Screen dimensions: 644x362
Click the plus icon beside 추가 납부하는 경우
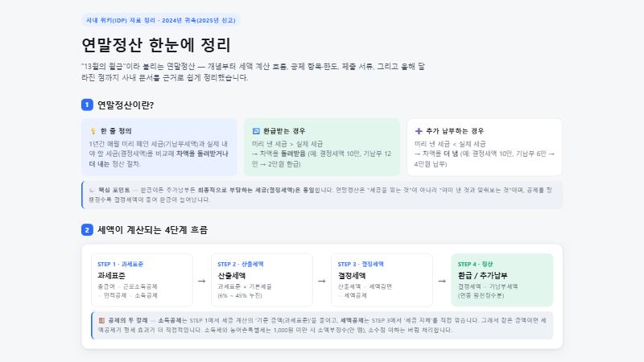(x=419, y=131)
